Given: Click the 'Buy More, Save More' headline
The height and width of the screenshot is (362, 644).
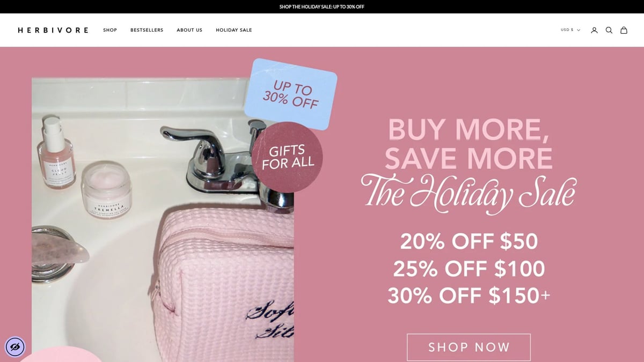Looking at the screenshot, I should [469, 144].
